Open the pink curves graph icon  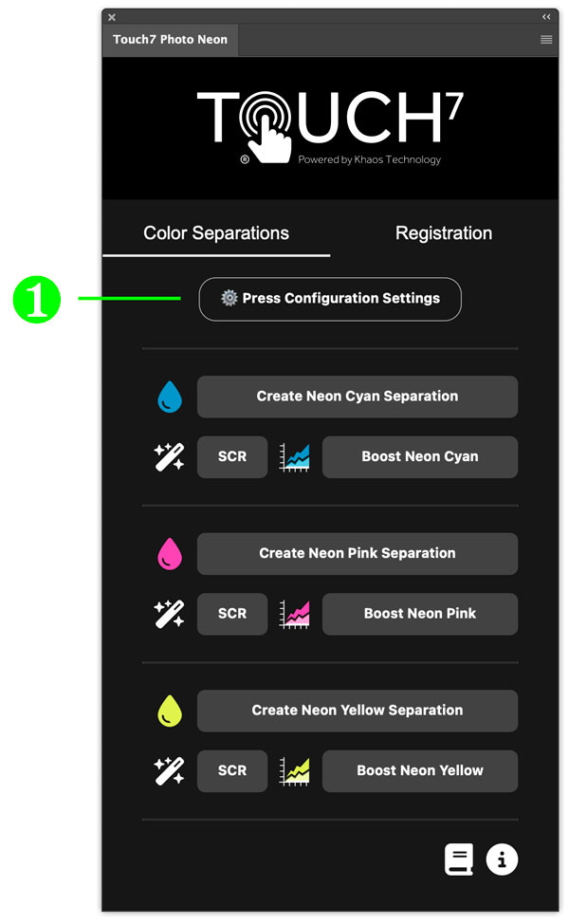294,614
